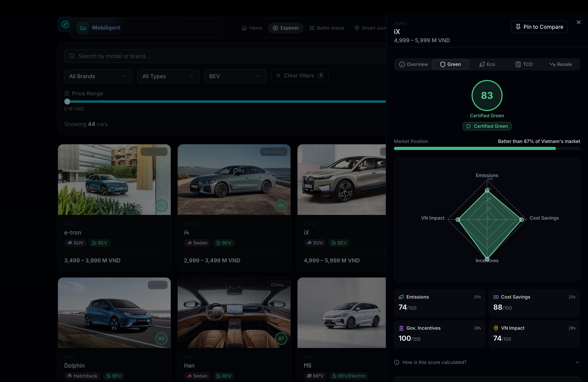Switch to the TCO tab
The width and height of the screenshot is (588, 382).
click(x=524, y=64)
